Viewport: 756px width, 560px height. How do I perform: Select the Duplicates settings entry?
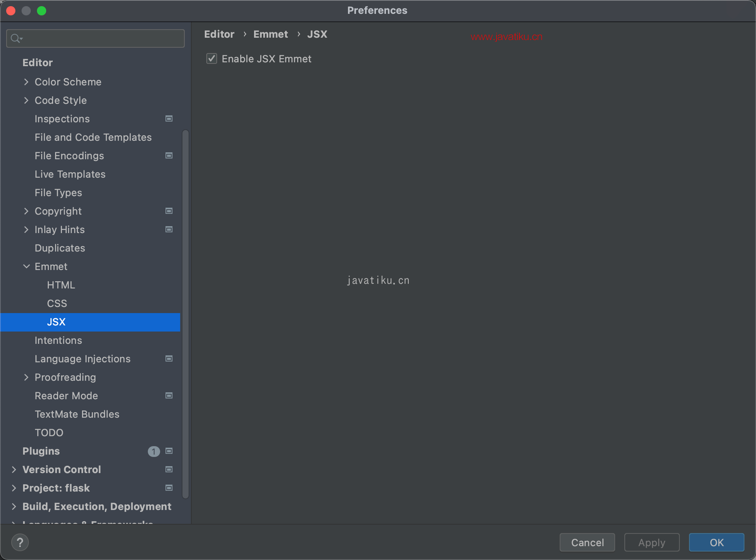pyautogui.click(x=60, y=248)
